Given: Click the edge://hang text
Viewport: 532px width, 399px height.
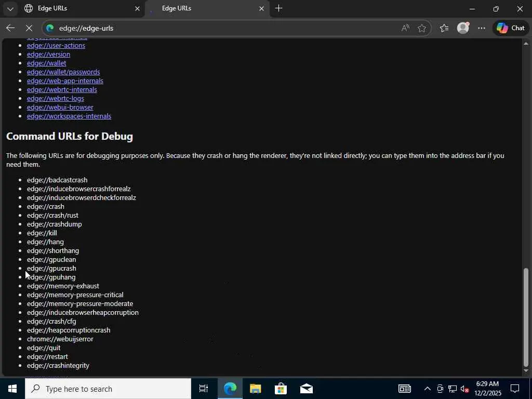Looking at the screenshot, I should point(45,242).
